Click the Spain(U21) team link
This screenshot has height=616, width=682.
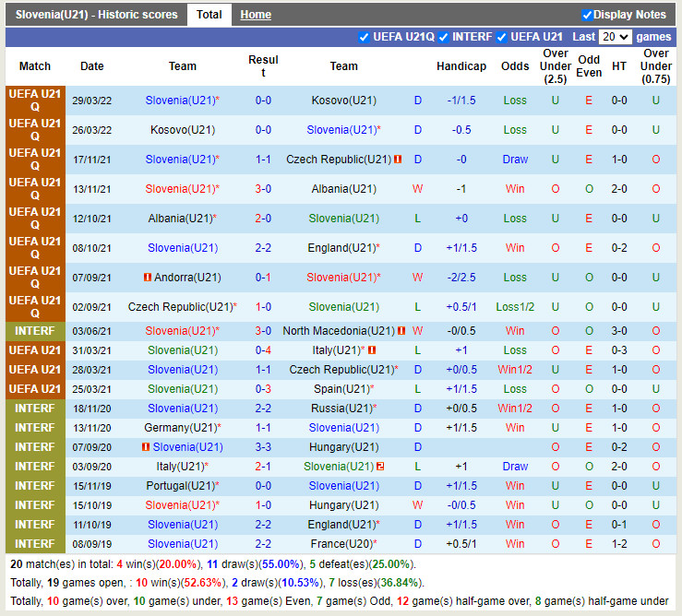click(341, 389)
